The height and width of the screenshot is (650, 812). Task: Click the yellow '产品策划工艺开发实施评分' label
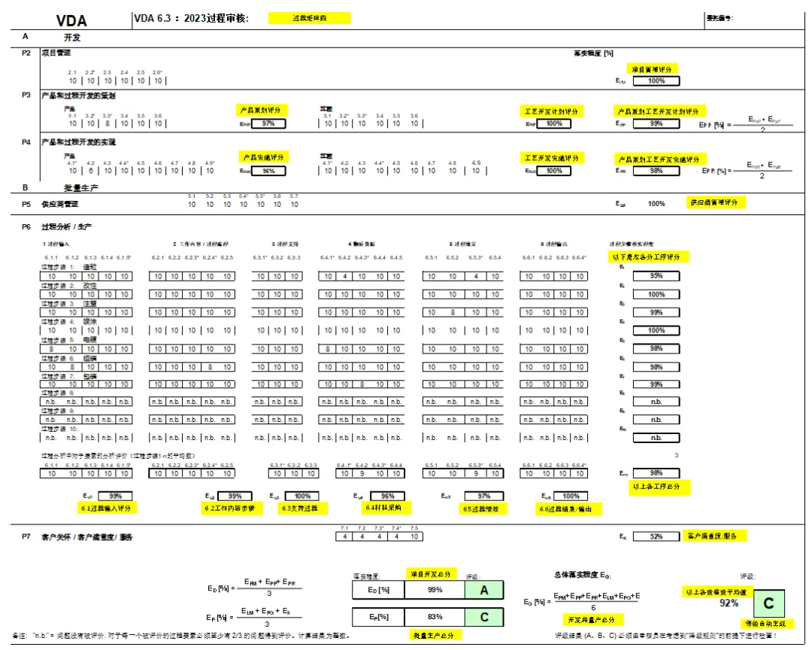[x=660, y=159]
